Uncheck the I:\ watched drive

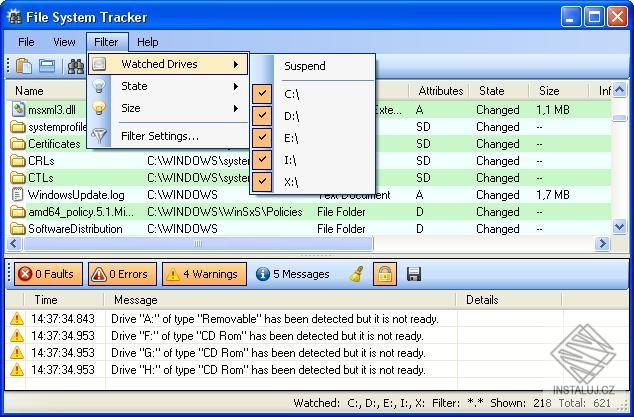tap(262, 159)
